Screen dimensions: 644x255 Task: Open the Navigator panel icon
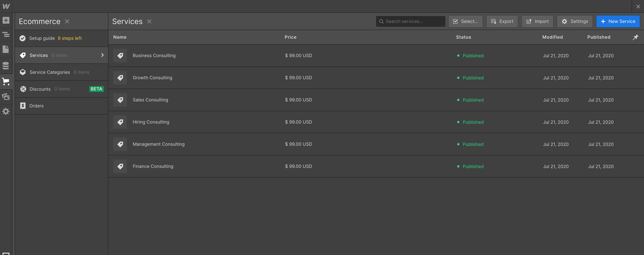tap(6, 35)
